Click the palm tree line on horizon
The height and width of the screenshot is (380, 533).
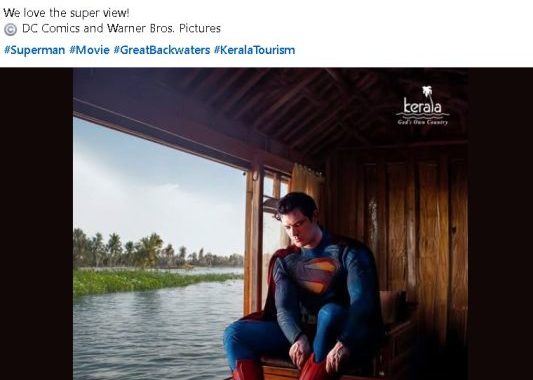click(x=158, y=250)
